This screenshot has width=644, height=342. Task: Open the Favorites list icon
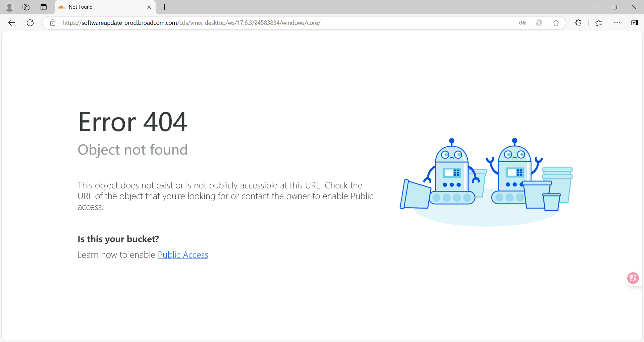599,23
